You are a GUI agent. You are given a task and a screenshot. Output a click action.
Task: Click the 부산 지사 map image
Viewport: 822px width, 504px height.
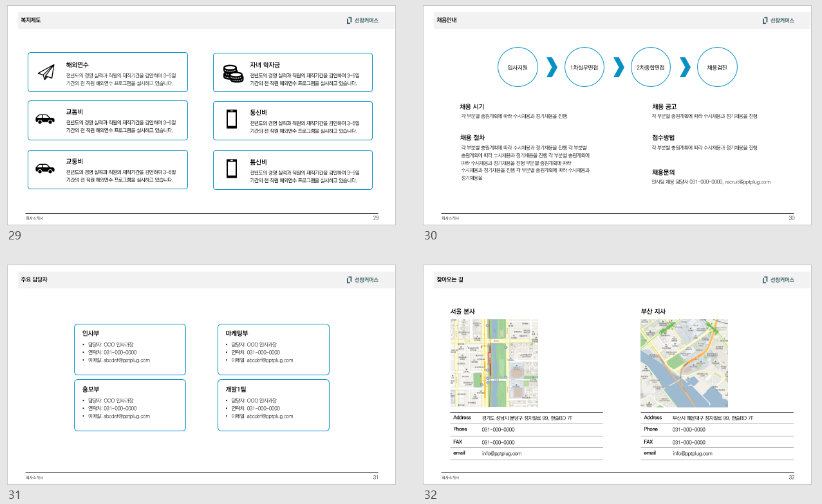click(x=684, y=363)
